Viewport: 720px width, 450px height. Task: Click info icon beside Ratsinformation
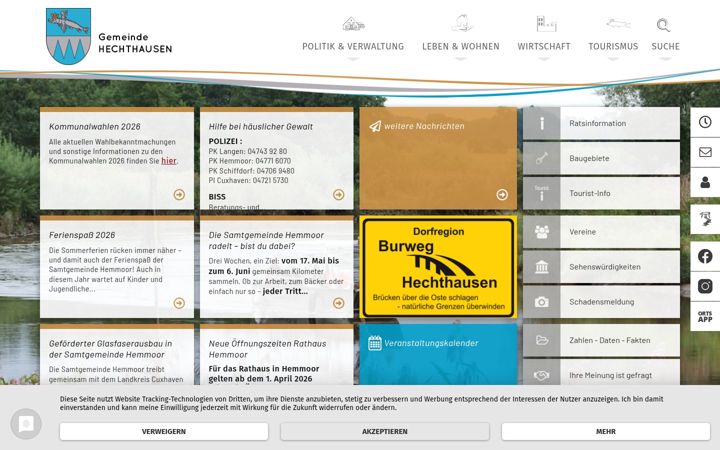click(541, 123)
